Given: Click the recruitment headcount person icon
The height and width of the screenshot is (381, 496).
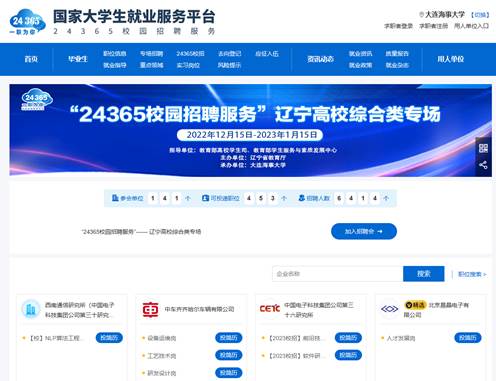Looking at the screenshot, I should click(301, 198).
